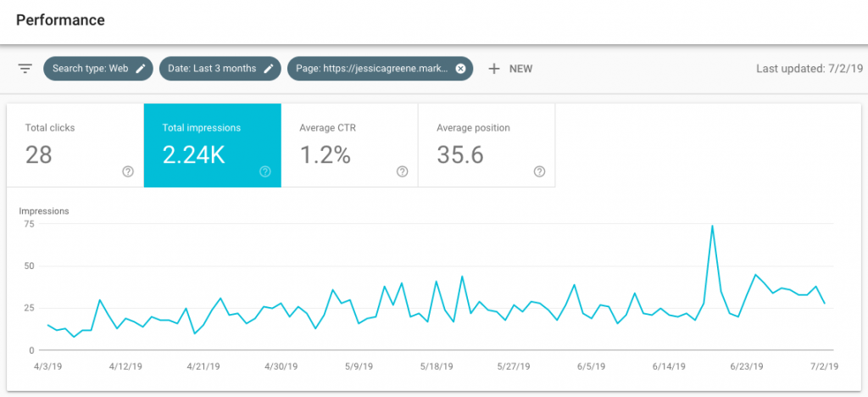Open help icon on Total impressions card
The height and width of the screenshot is (397, 868).
(264, 171)
